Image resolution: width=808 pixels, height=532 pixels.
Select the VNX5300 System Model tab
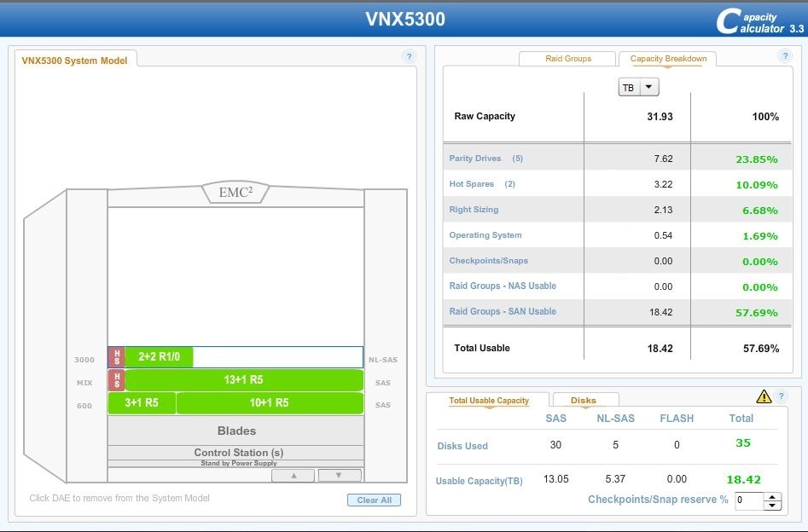click(x=75, y=61)
